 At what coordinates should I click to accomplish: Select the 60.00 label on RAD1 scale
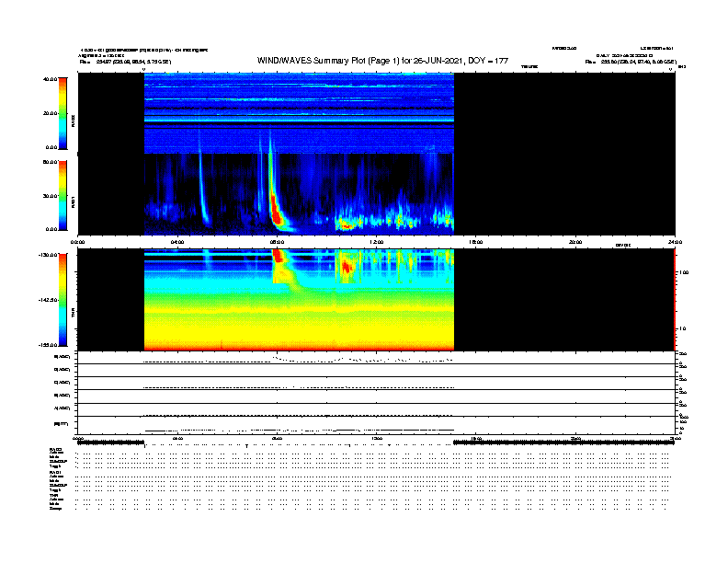(50, 162)
